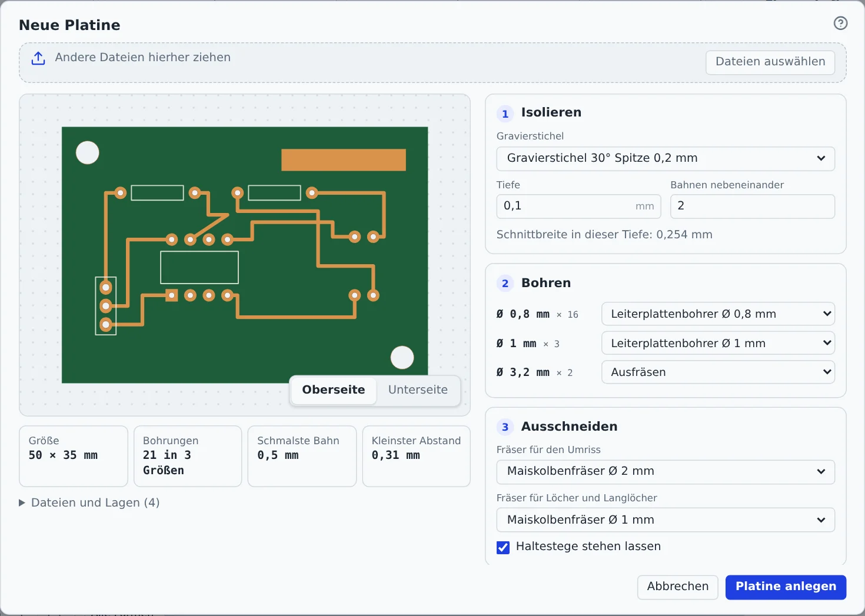The height and width of the screenshot is (616, 865).
Task: Expand Dateien und Lagen (4)
Action: (89, 502)
